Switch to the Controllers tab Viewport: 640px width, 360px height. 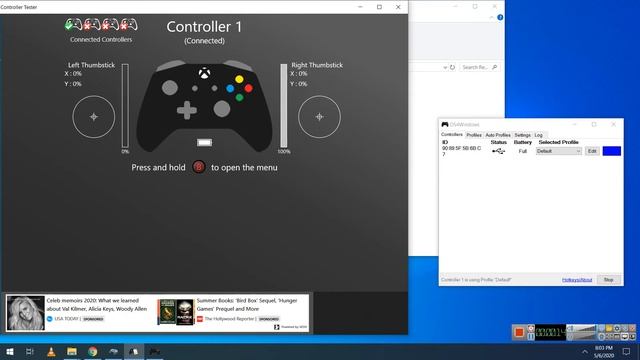click(x=452, y=134)
